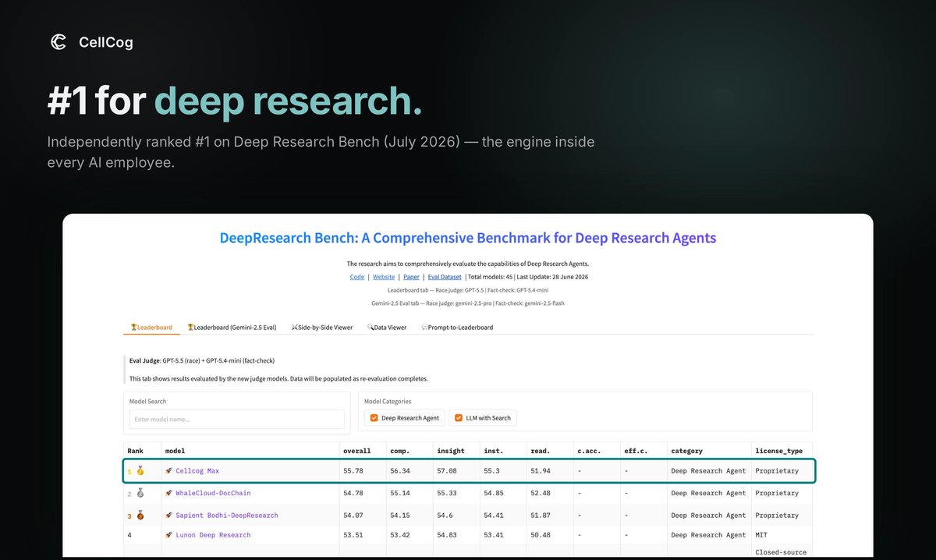Click the insight value 57.08
The image size is (936, 560).
tap(447, 471)
